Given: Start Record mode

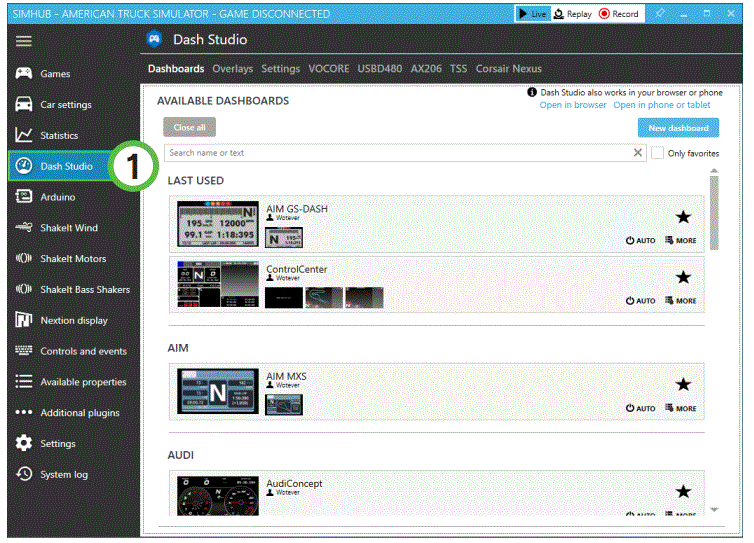Looking at the screenshot, I should (x=619, y=14).
